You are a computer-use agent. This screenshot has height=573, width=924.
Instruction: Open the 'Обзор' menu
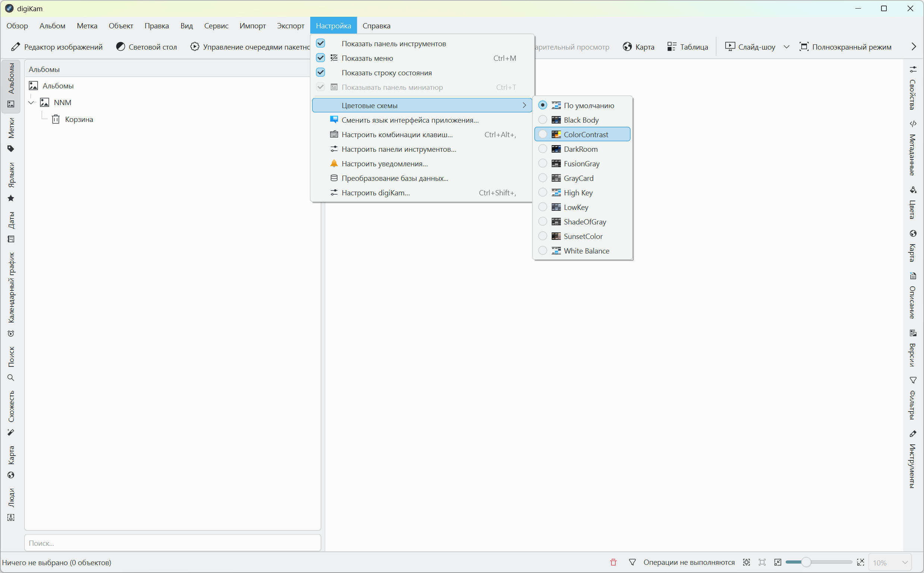point(17,25)
